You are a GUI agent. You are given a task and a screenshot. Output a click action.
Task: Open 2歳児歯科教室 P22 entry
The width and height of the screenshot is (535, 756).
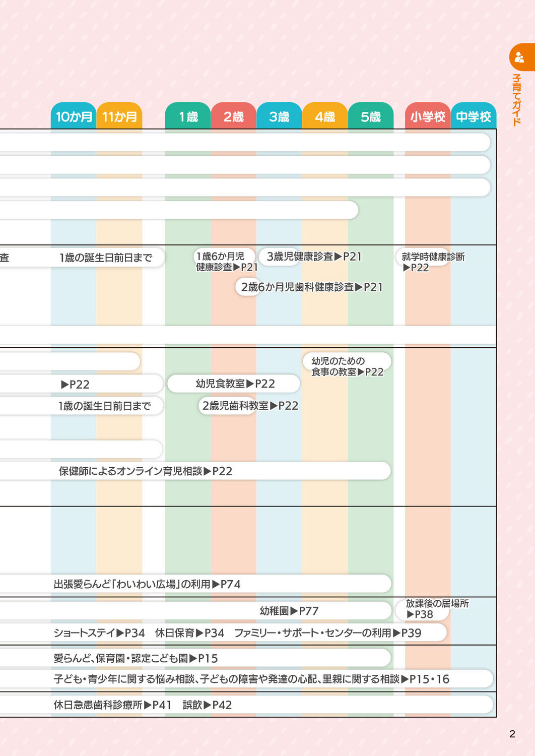coord(250,406)
